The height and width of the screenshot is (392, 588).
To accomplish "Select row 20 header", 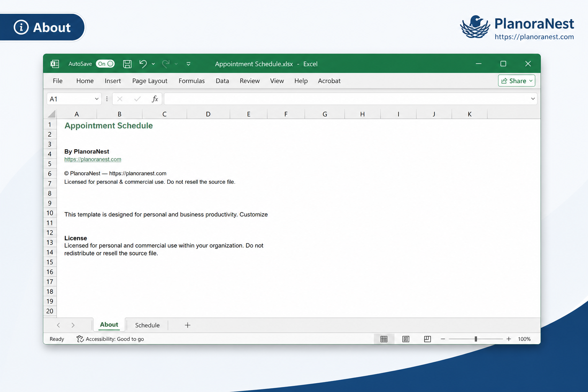I will click(50, 311).
